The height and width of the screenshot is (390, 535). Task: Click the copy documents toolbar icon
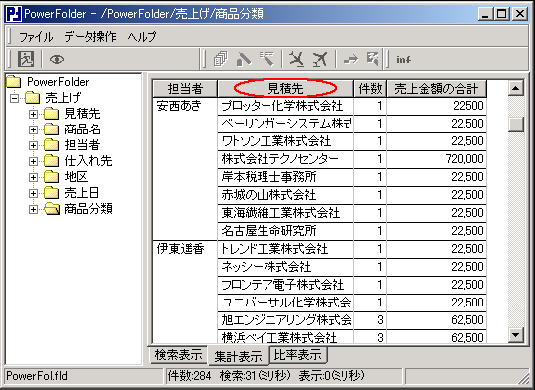[221, 59]
